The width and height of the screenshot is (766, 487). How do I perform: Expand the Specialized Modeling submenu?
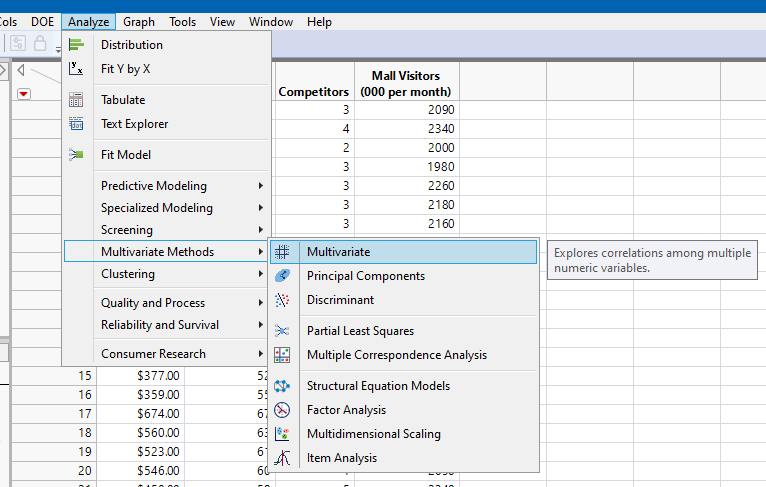click(166, 208)
